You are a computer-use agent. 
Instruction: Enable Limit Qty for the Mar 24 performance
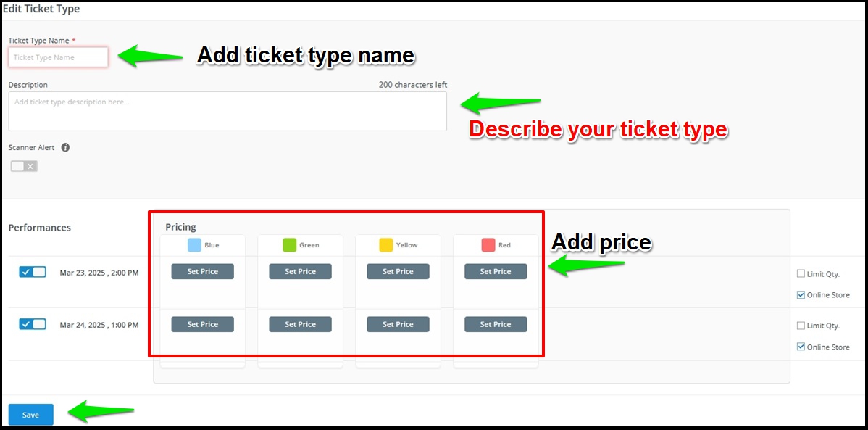tap(801, 326)
